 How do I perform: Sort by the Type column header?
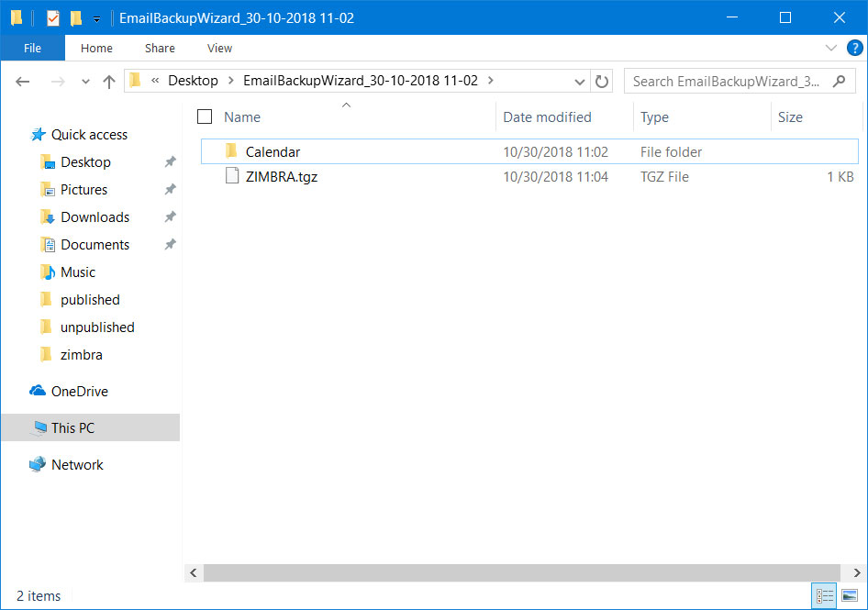(654, 117)
